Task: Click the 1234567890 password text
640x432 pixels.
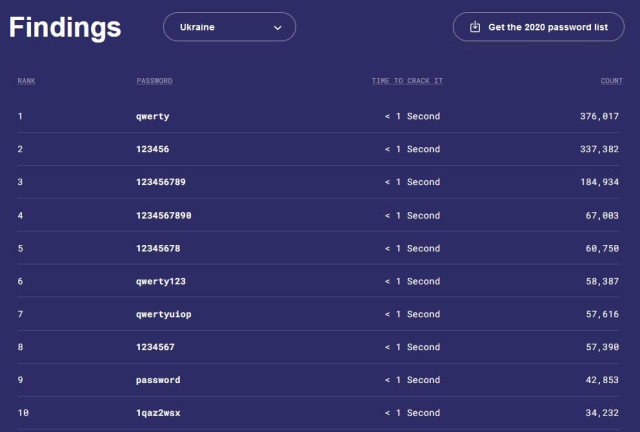Action: [163, 215]
